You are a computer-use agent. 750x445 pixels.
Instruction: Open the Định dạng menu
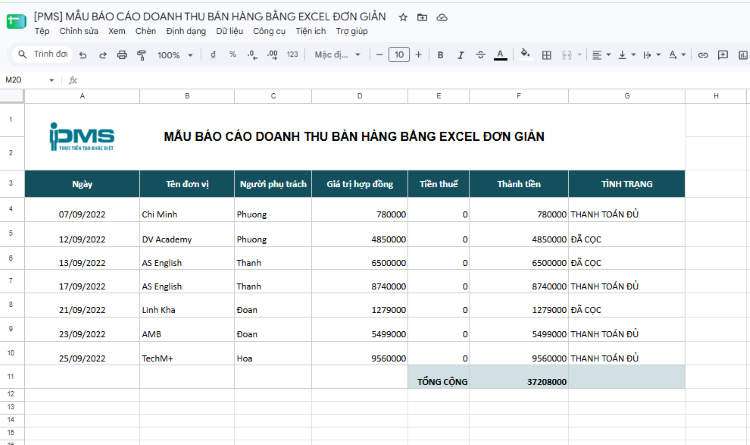pos(186,31)
